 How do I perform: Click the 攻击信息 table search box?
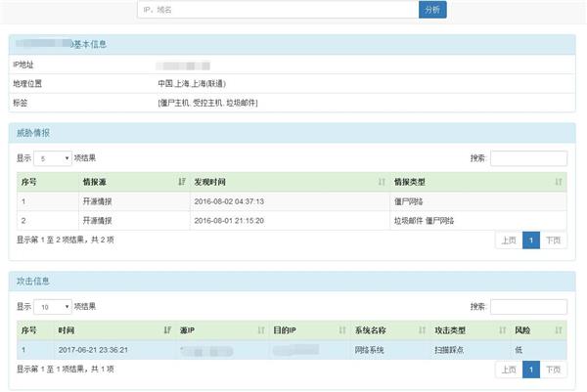point(528,306)
